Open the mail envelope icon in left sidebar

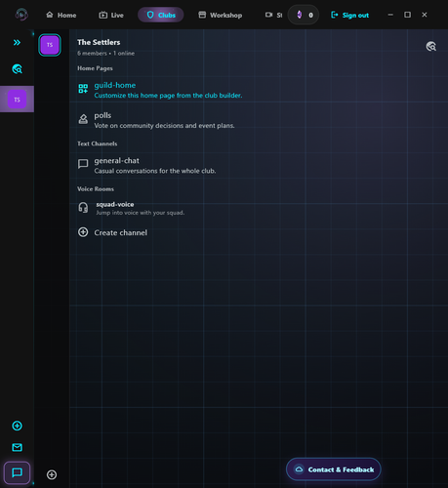(x=17, y=447)
